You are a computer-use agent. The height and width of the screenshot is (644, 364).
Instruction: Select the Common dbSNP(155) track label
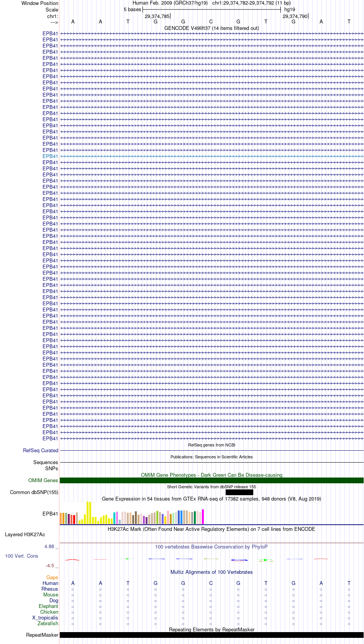click(x=34, y=492)
